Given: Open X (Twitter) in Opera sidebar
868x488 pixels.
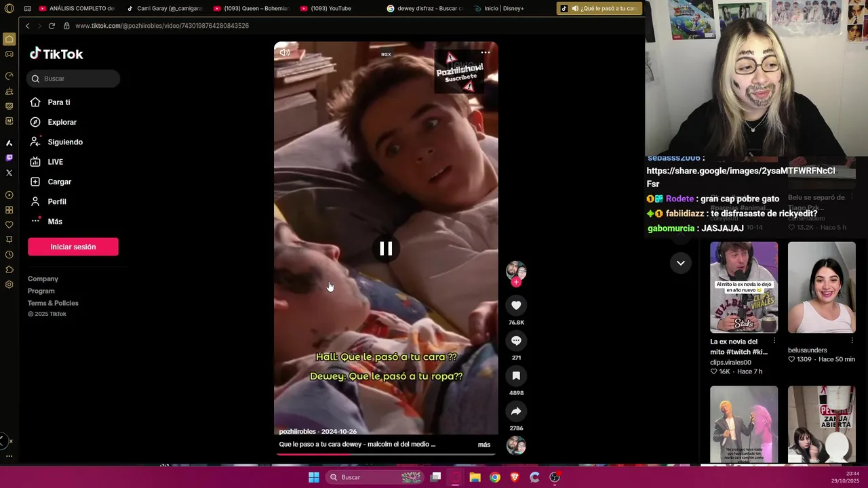Looking at the screenshot, I should pos(9,173).
